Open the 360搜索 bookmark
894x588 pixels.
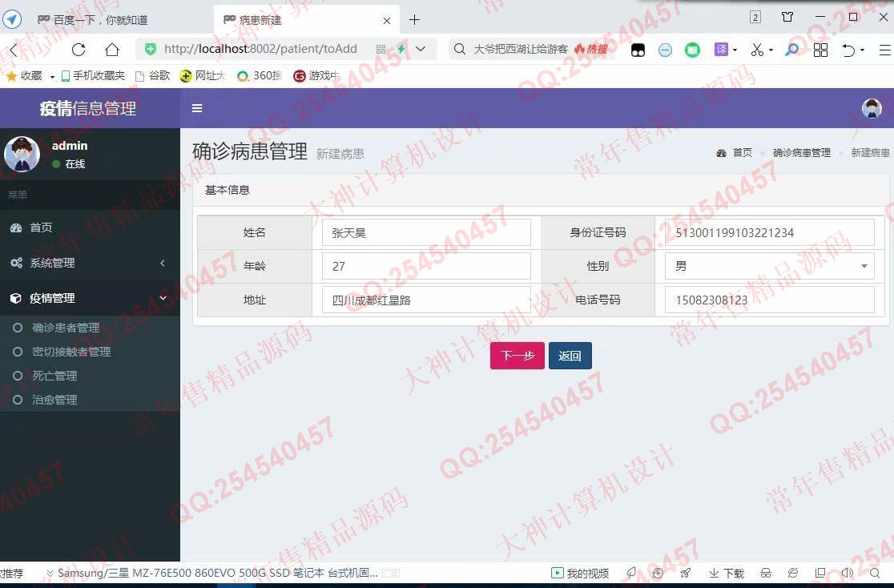[260, 75]
